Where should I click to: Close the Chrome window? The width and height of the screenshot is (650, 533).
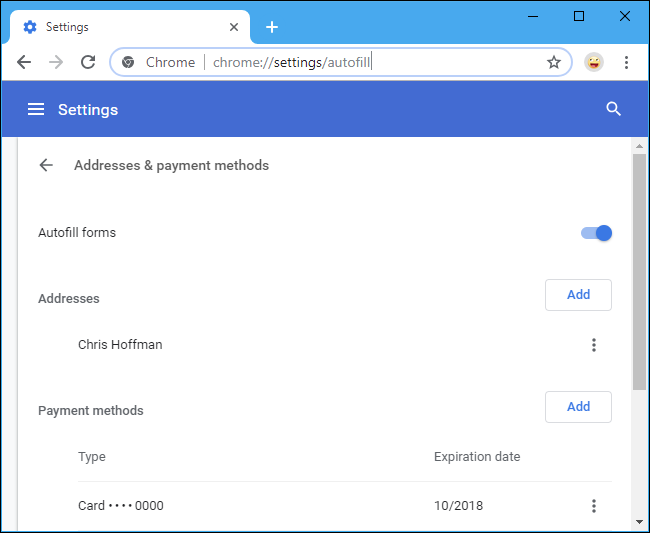624,17
